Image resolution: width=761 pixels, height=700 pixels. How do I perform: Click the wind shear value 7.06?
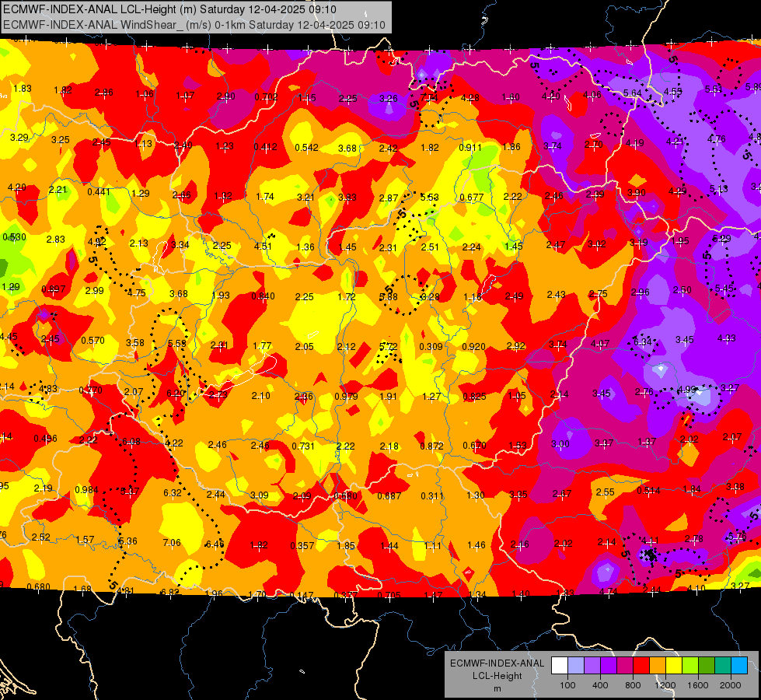172,543
